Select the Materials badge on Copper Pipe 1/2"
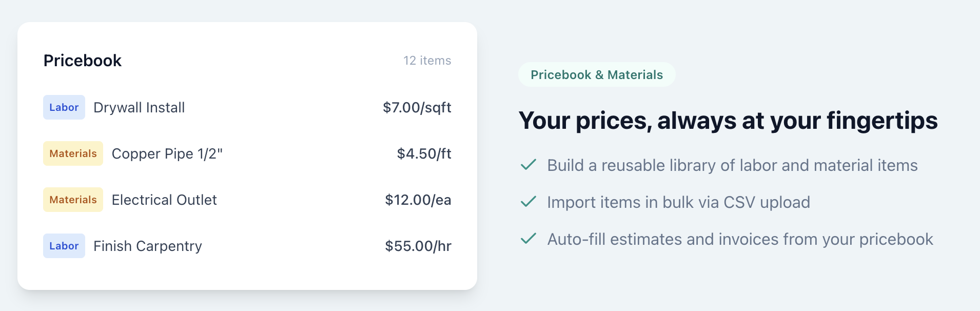 coord(73,153)
